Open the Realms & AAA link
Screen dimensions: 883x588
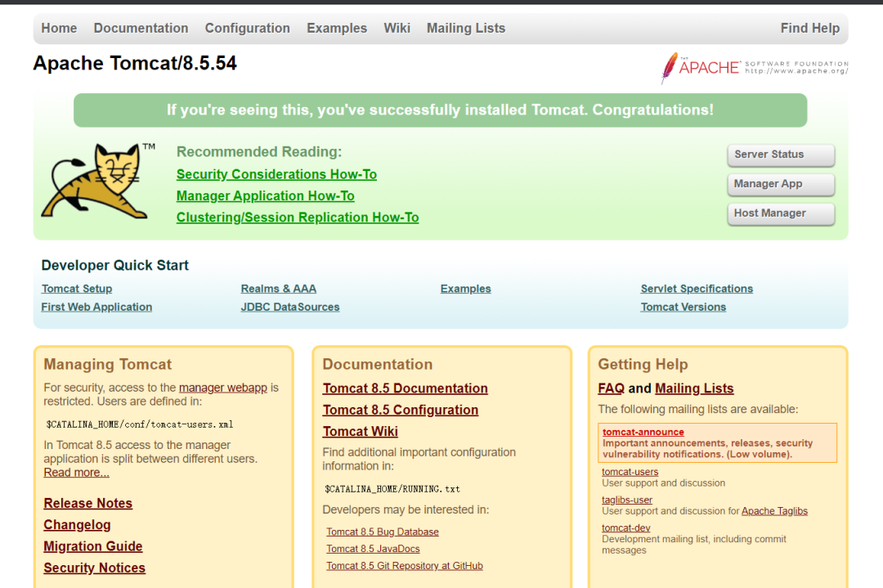pyautogui.click(x=278, y=289)
